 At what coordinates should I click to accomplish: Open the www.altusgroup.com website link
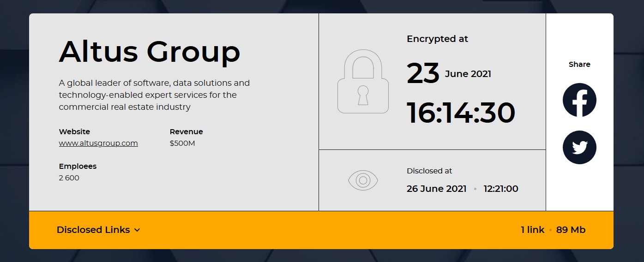[98, 143]
